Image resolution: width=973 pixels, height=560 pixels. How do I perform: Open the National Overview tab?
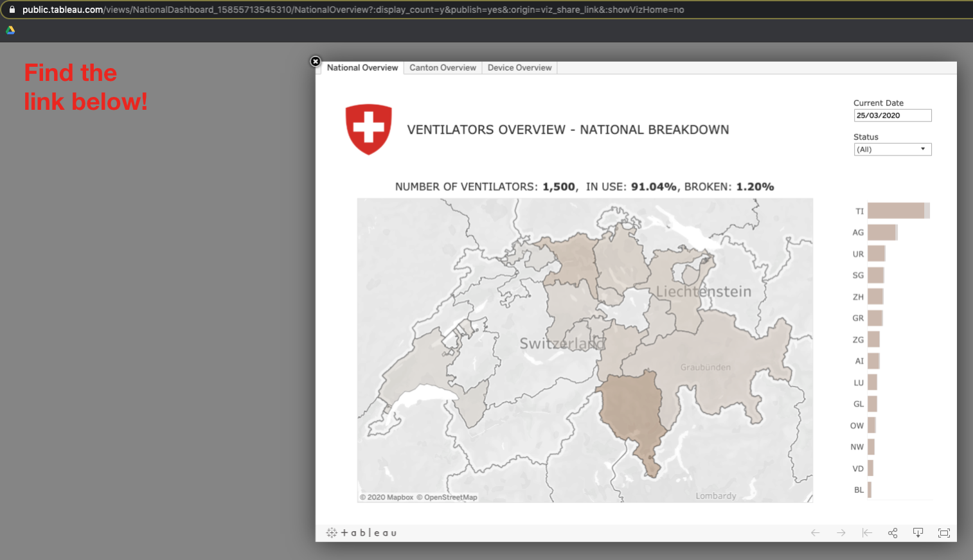(x=362, y=67)
